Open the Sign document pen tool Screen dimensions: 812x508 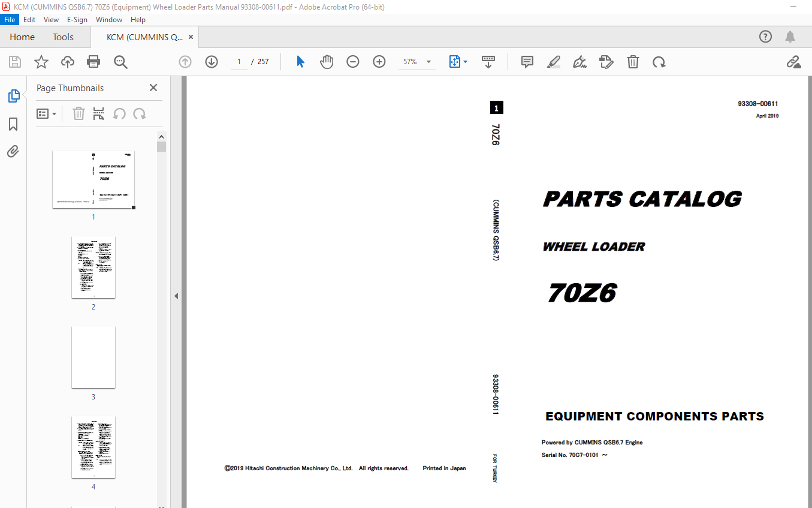tap(579, 62)
